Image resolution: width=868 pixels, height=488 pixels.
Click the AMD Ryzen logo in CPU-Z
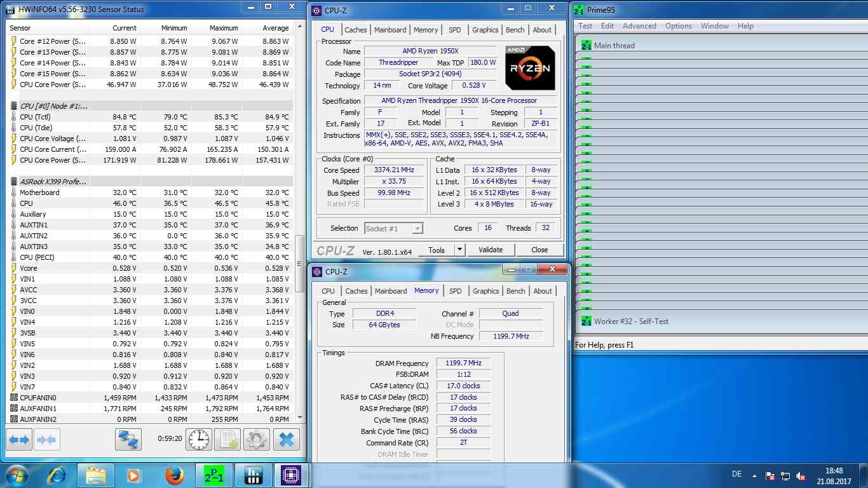tap(530, 67)
